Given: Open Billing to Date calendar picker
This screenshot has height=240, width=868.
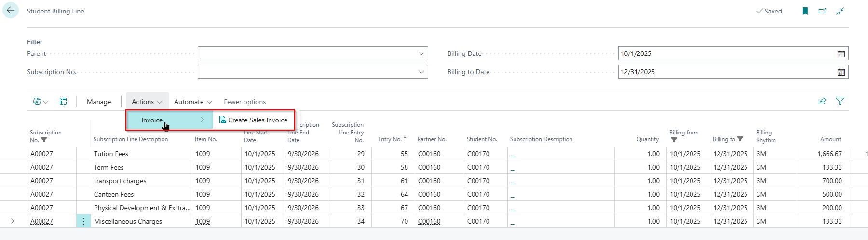Looking at the screenshot, I should 841,72.
